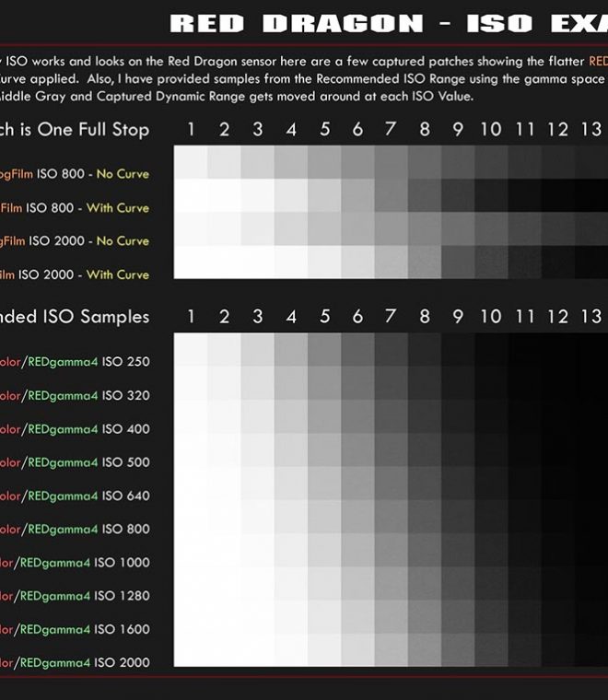Pick stop 6 patch in REDgamma4 ISO 1000 row
The width and height of the screenshot is (608, 700).
[x=358, y=550]
